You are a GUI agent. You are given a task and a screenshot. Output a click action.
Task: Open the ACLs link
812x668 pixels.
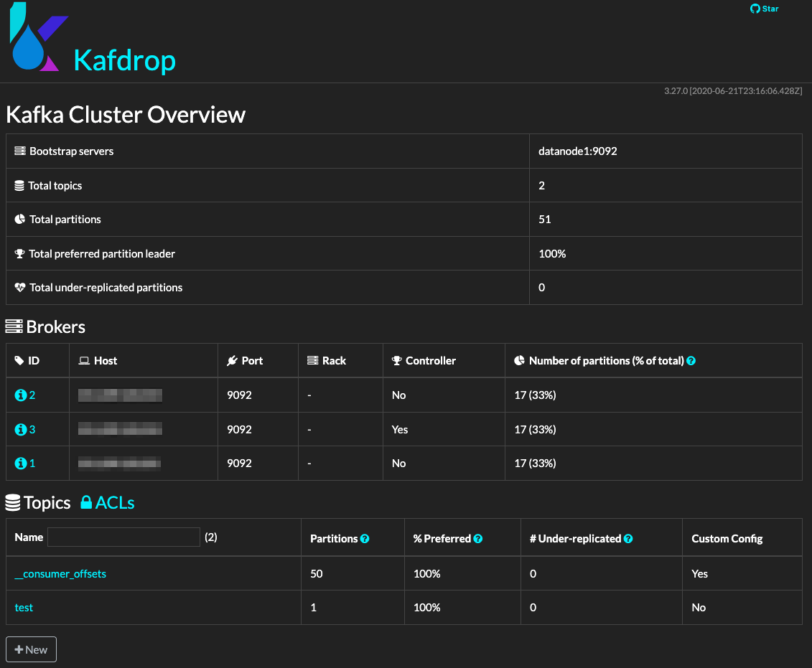[x=115, y=503]
